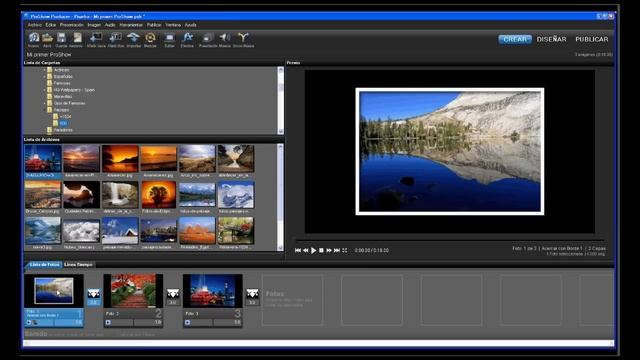Expand the second folder in the folder tree
The height and width of the screenshot is (360, 640).
[x=44, y=76]
